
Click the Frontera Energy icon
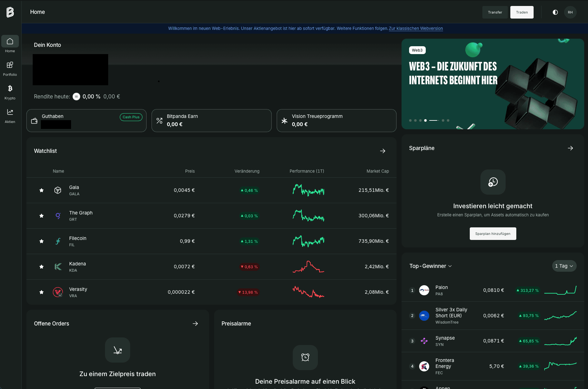(x=424, y=366)
